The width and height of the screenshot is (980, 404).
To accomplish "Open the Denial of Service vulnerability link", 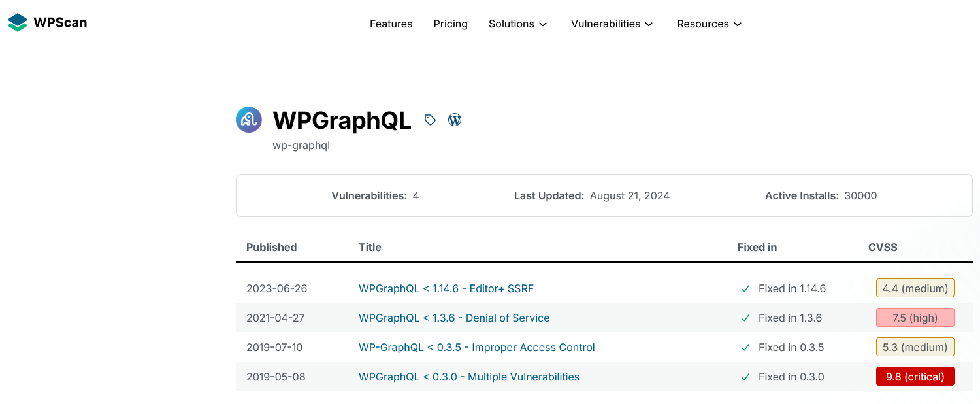I will pos(454,318).
